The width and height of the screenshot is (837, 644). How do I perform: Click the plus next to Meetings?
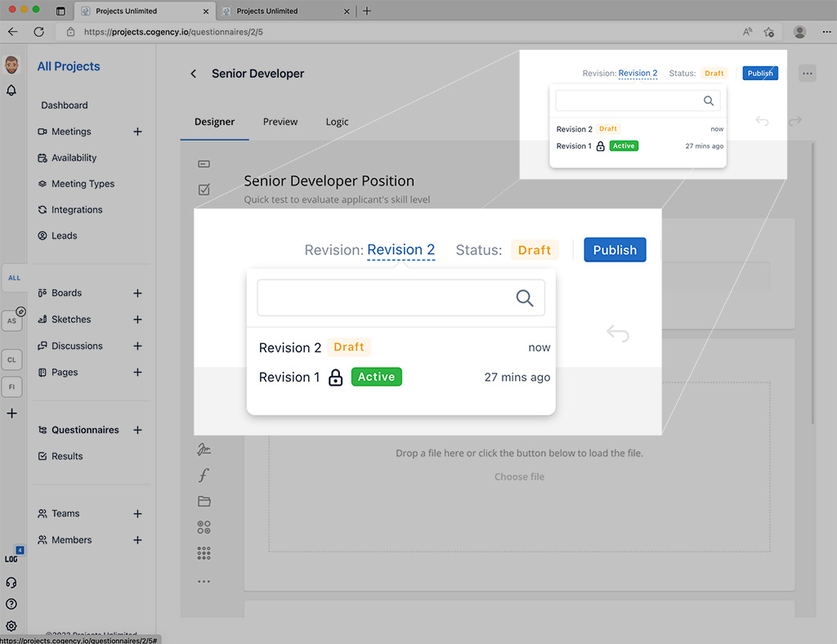coord(137,132)
